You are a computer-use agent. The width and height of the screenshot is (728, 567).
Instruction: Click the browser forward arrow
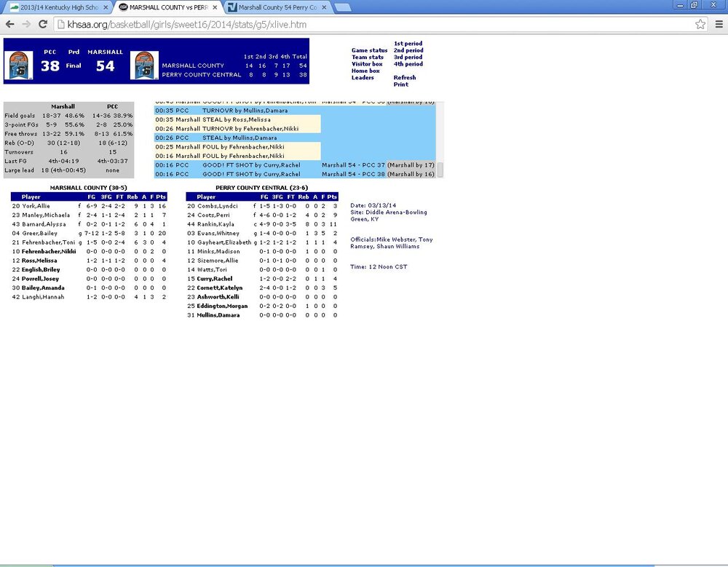[26, 24]
